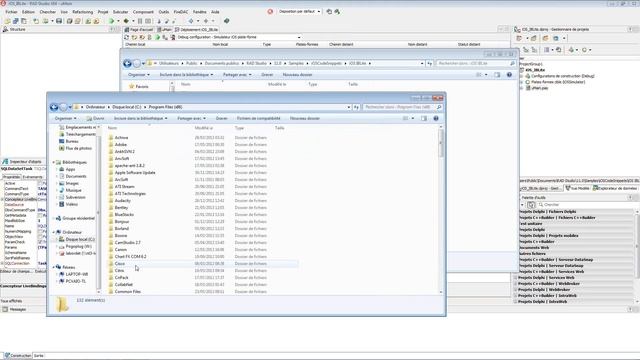Click the first icon in Gestionnaire de projets toolbar
The width and height of the screenshot is (640, 360).
519,38
